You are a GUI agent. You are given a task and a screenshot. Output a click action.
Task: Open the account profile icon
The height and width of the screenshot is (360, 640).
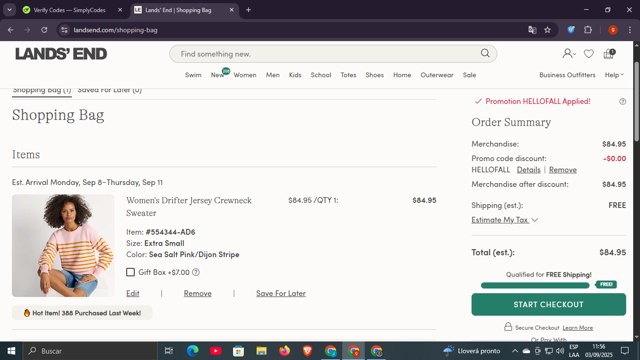(569, 53)
